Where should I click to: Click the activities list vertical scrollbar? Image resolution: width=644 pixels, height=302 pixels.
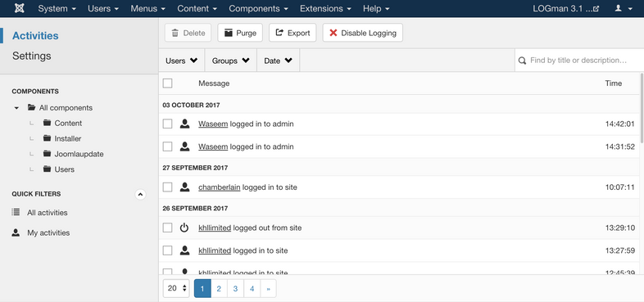point(642,106)
